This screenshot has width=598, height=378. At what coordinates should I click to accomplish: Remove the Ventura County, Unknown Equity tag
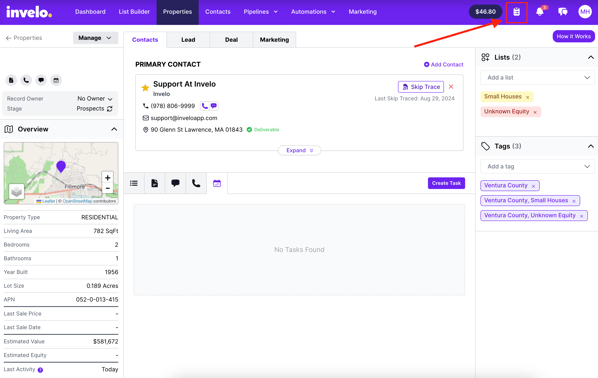[x=582, y=216]
